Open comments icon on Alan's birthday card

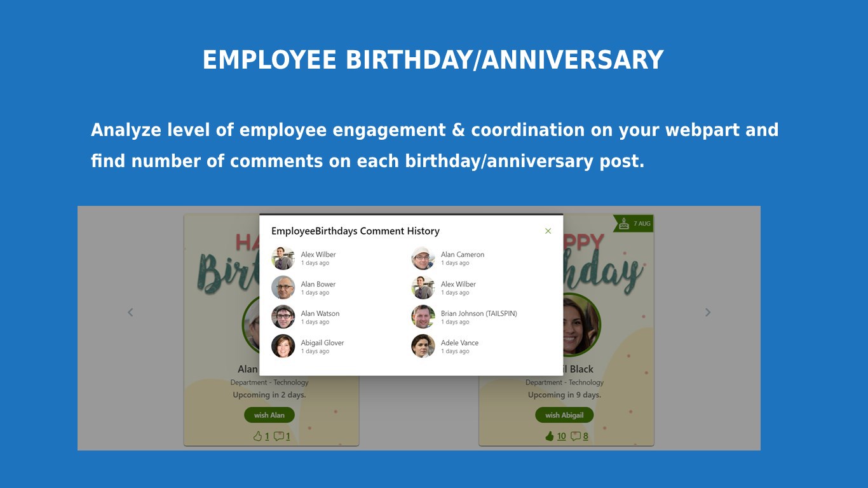click(278, 436)
